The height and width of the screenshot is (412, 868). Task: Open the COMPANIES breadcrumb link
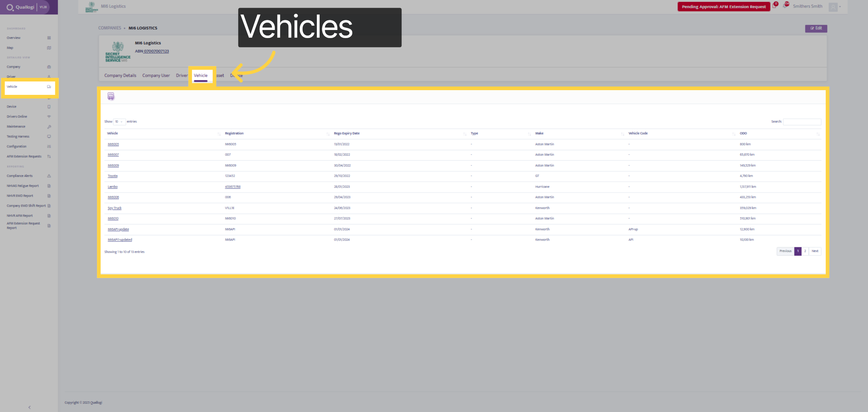pos(110,28)
